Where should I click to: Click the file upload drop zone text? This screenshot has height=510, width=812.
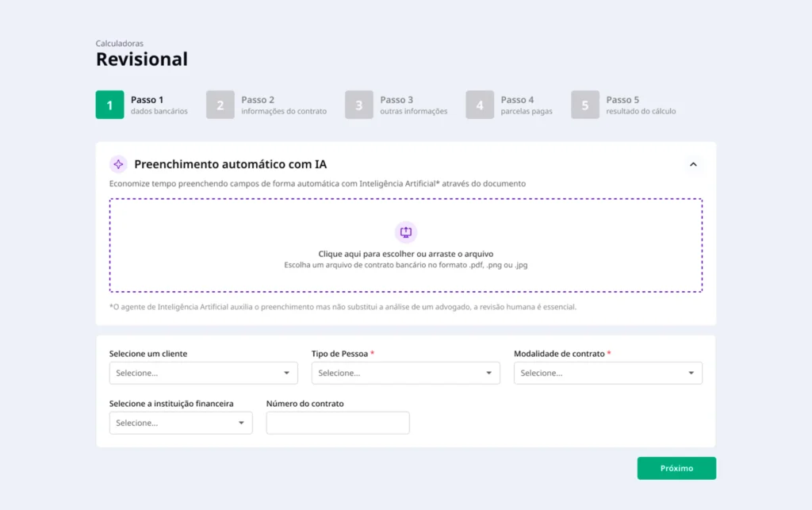point(406,254)
